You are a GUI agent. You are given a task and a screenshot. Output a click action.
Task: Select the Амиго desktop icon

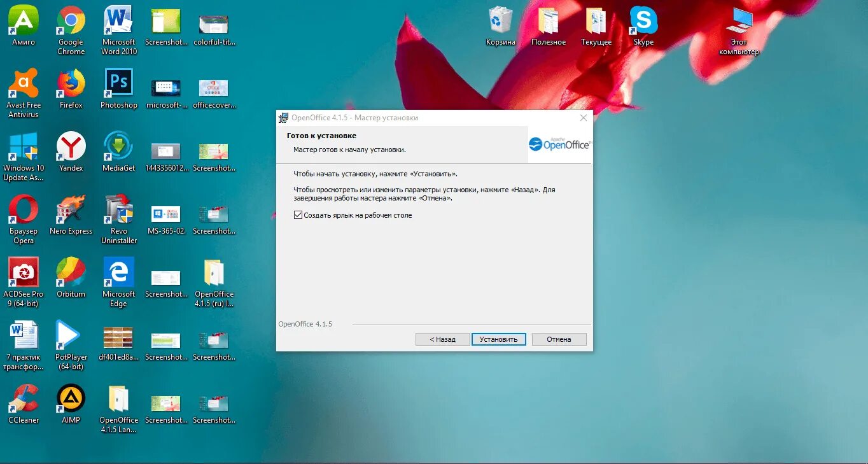(24, 26)
